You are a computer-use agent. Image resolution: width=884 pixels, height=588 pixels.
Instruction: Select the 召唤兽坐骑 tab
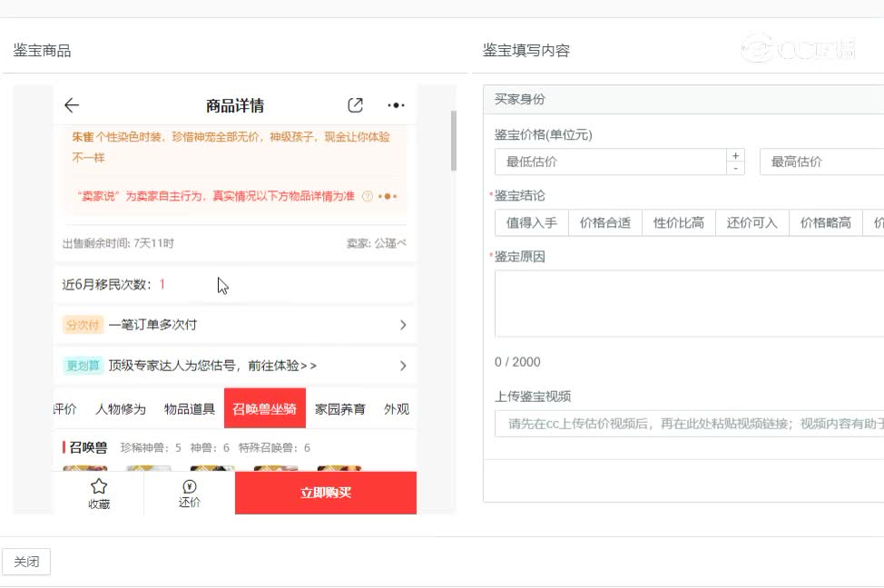[265, 408]
